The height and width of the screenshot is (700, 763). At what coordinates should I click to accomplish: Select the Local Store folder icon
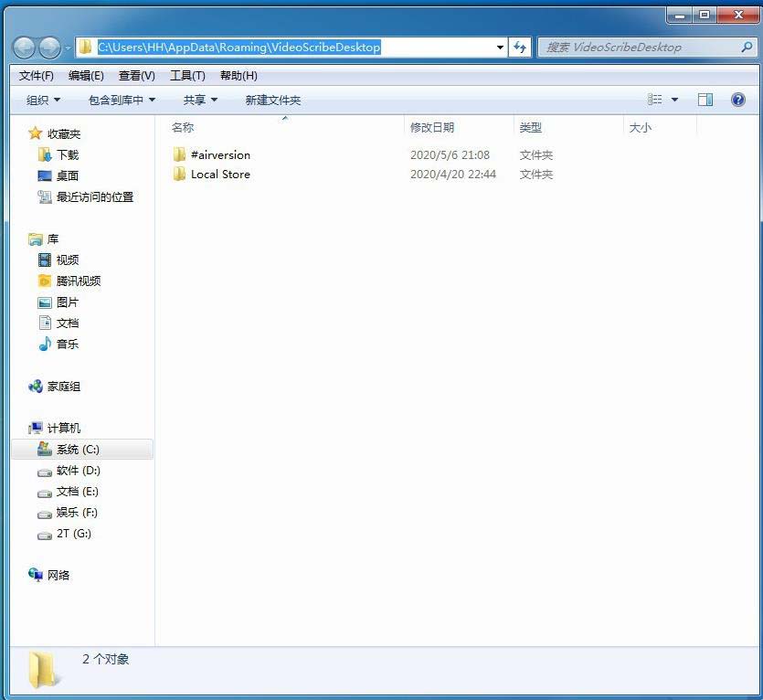[x=179, y=174]
